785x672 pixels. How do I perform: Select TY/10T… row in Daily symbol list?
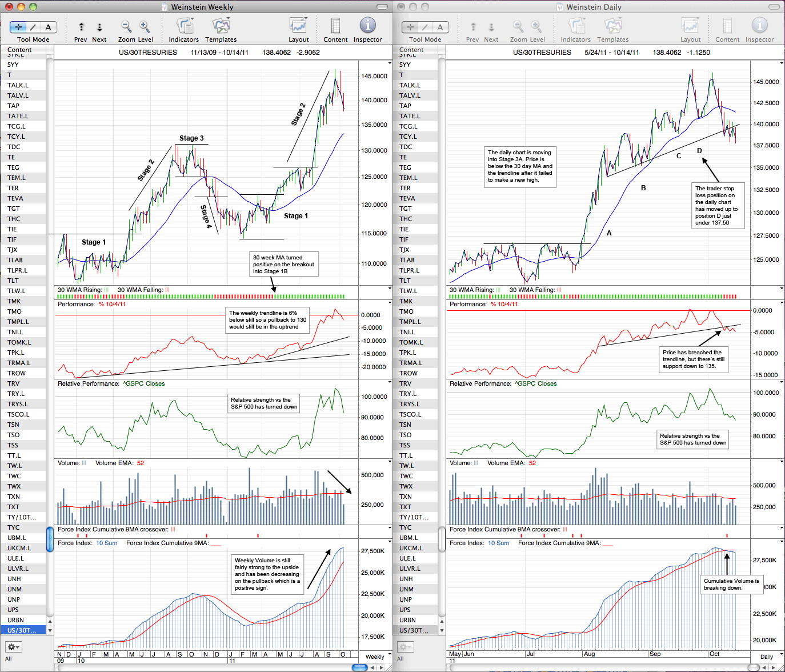click(x=415, y=517)
